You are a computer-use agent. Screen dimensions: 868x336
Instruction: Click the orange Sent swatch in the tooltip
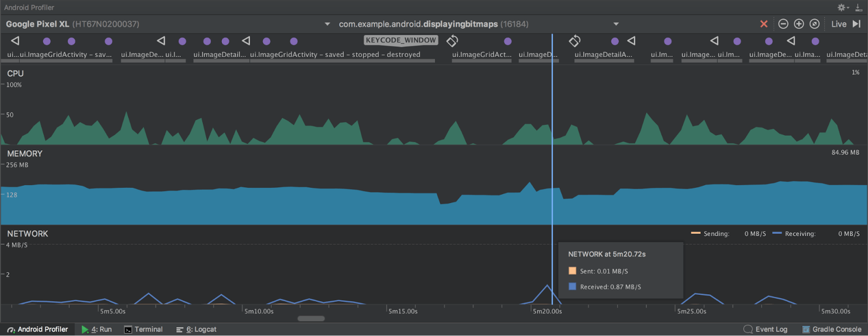coord(572,271)
